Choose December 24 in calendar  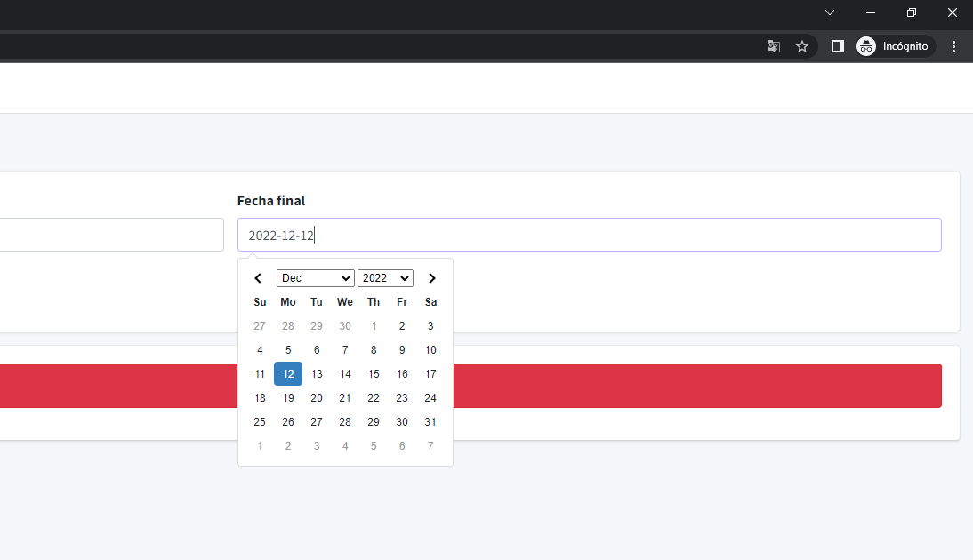[430, 398]
